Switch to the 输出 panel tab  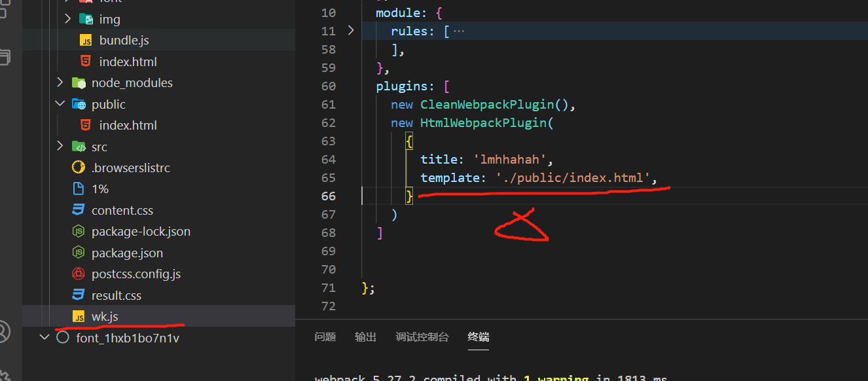point(366,336)
